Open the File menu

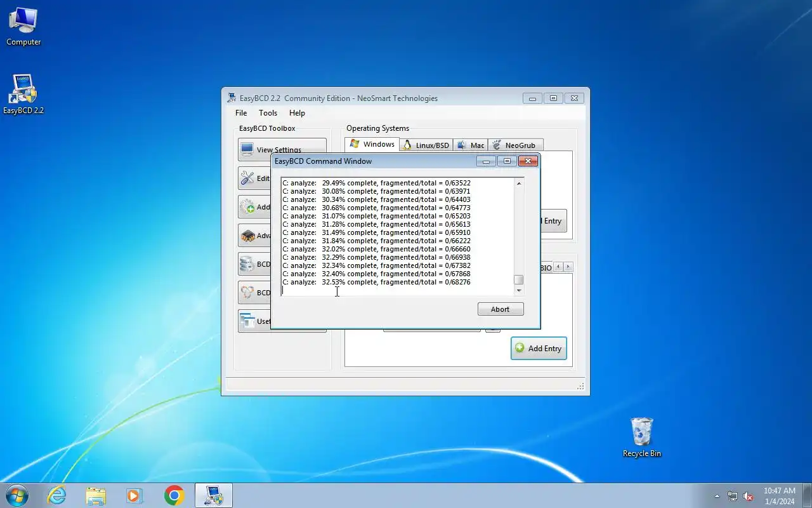click(x=241, y=113)
